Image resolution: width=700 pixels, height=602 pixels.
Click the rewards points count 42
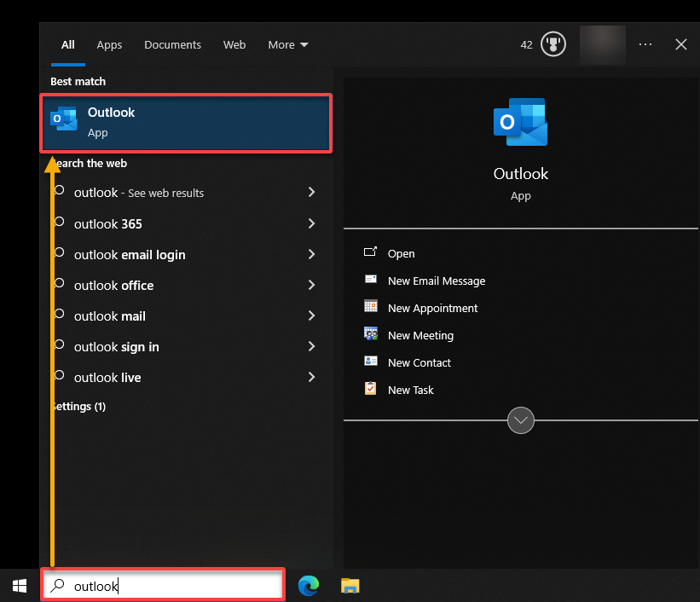pos(526,44)
